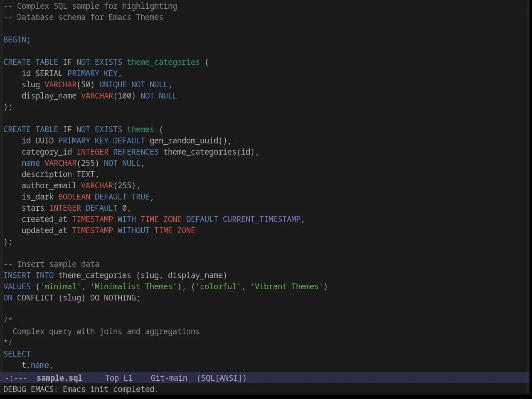This screenshot has height=399, width=532.
Task: Click the Git-main version control indicator
Action: (x=169, y=378)
